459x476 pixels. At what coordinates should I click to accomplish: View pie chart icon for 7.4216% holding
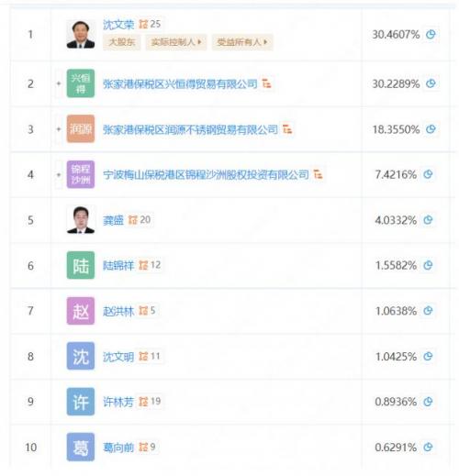pos(428,174)
